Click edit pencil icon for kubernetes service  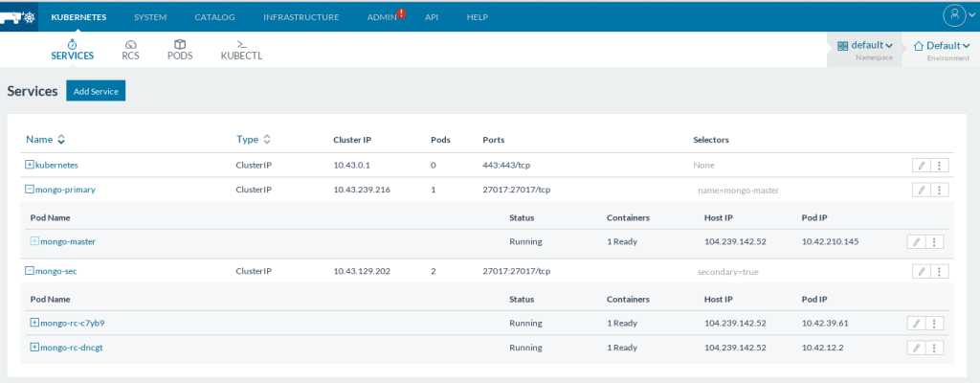[x=921, y=165]
